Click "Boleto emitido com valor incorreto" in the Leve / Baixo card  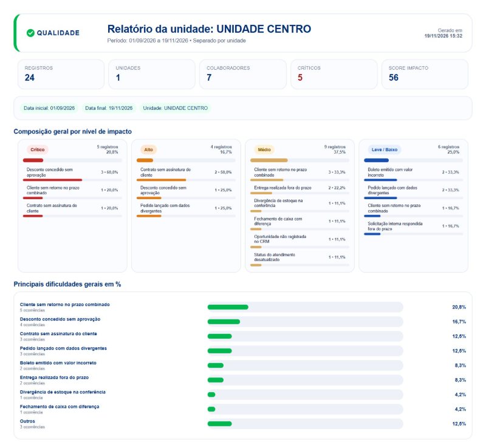coord(390,172)
